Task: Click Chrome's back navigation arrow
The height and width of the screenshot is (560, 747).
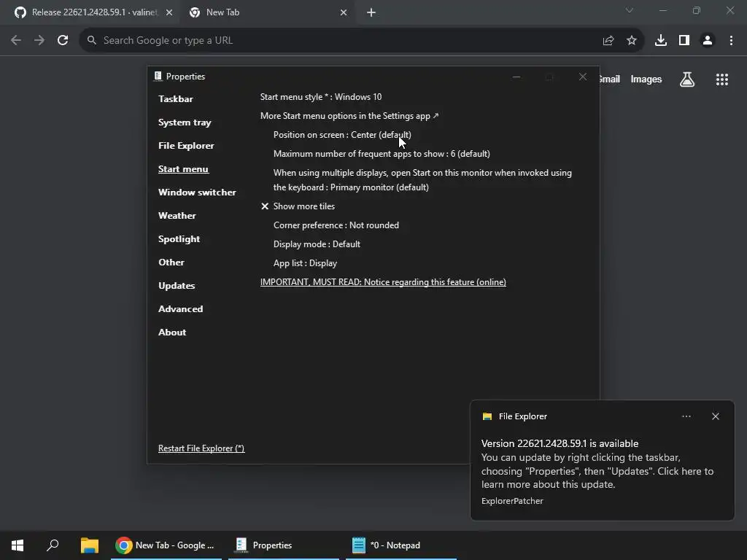Action: [x=16, y=41]
